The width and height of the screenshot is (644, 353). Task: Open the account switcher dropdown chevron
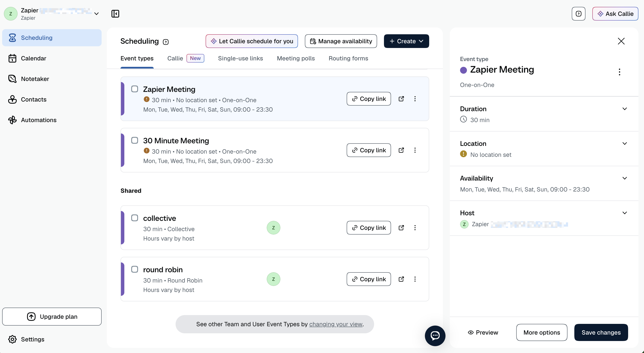96,14
